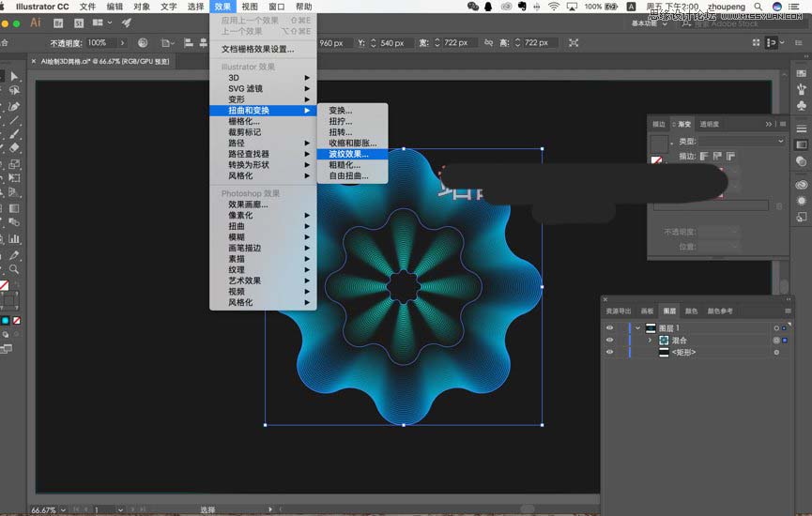The width and height of the screenshot is (812, 516).
Task: Collapse the 图层 1 layer tree
Action: tap(638, 328)
